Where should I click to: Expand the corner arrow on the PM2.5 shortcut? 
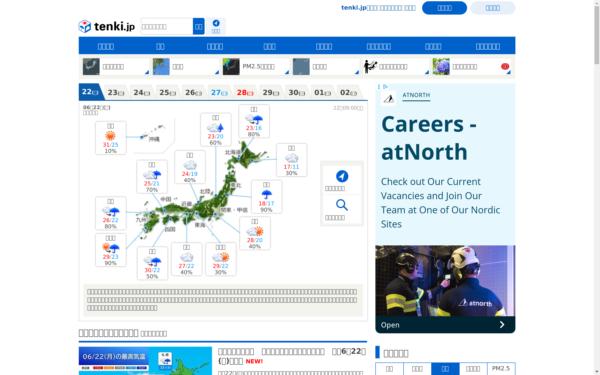287,72
